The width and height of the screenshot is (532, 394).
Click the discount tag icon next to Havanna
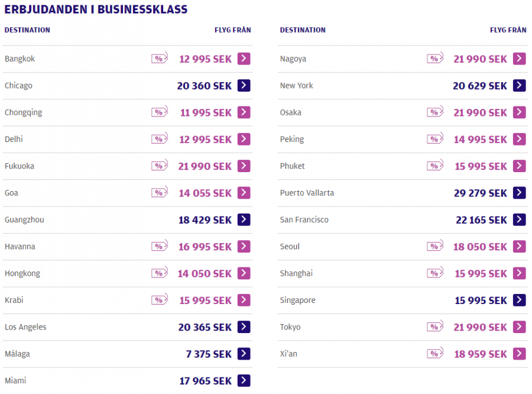[159, 246]
